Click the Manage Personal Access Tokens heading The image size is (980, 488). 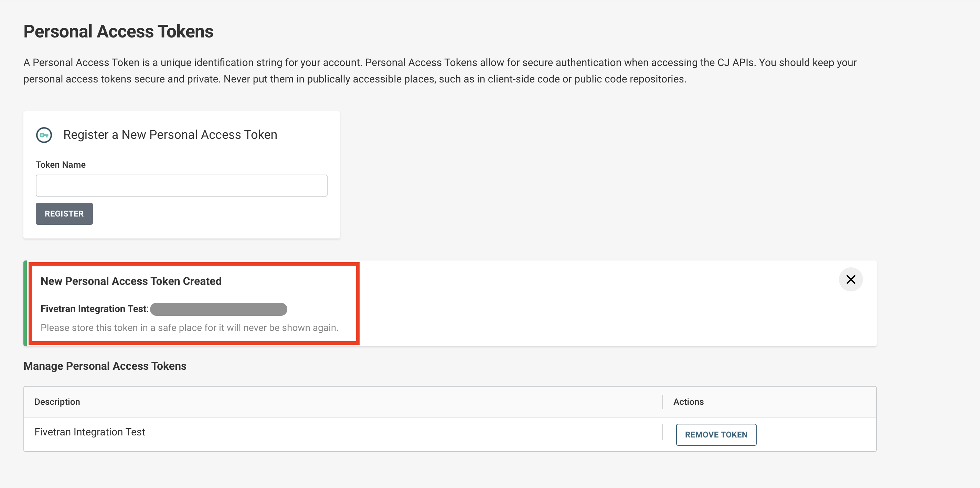click(105, 366)
